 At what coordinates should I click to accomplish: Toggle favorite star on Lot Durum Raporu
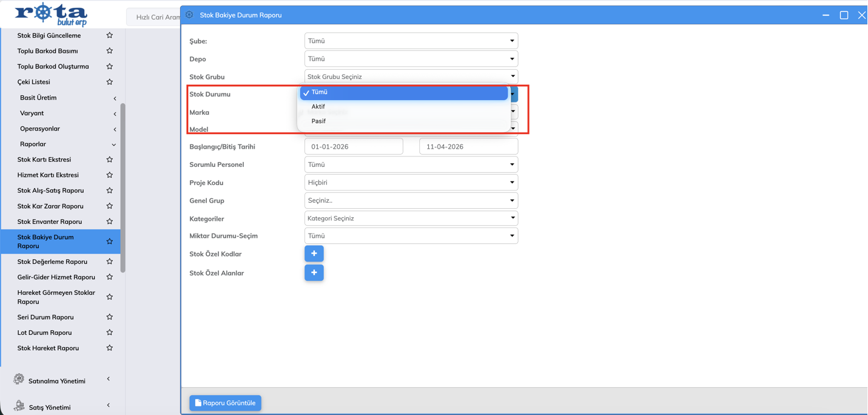pyautogui.click(x=110, y=333)
